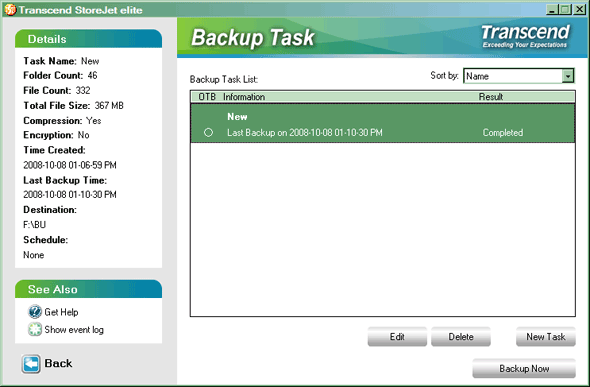Click the Backup Task List label

point(224,79)
